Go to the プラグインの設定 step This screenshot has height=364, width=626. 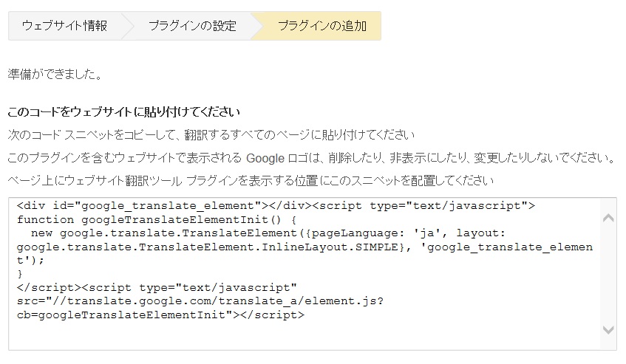[x=191, y=26]
